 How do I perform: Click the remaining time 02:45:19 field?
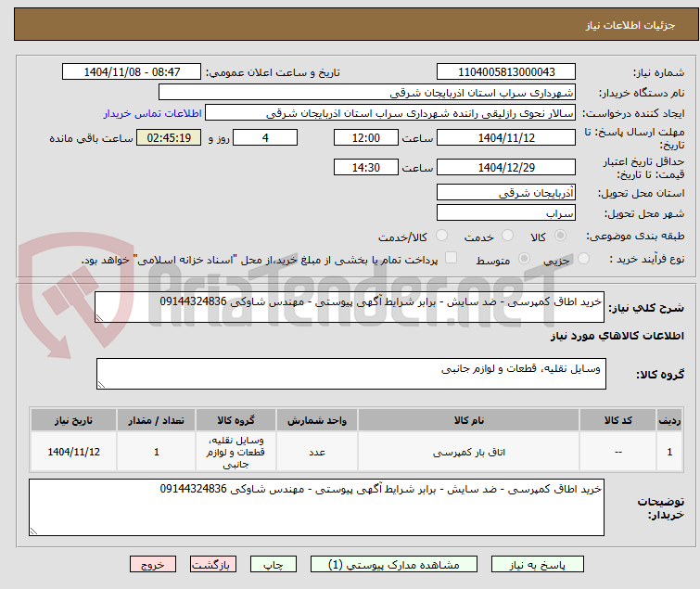(x=169, y=137)
